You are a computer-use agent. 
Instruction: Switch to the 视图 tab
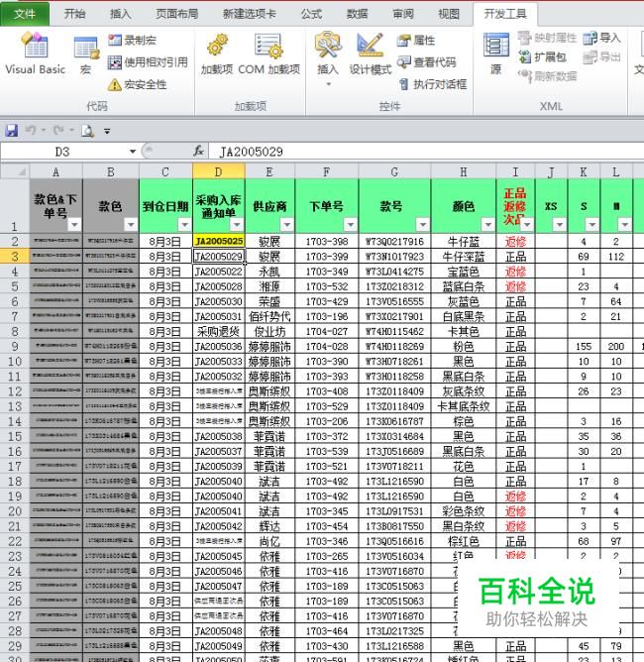pos(448,14)
